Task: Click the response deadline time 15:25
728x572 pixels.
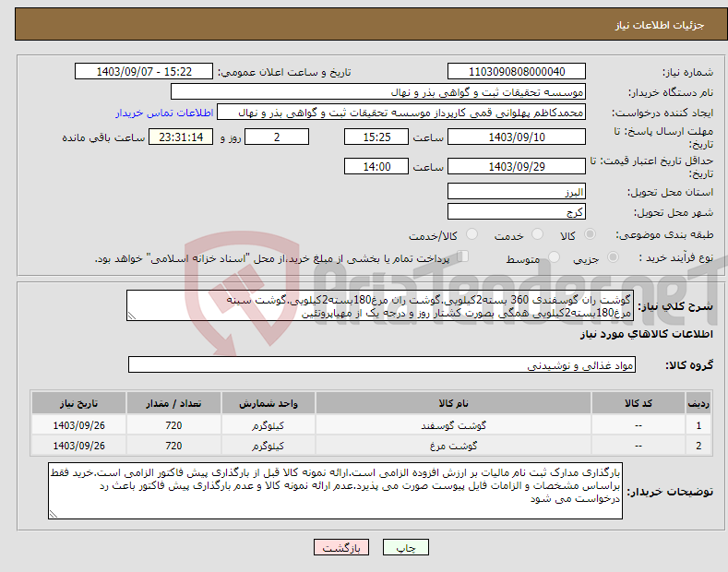Action: point(376,137)
